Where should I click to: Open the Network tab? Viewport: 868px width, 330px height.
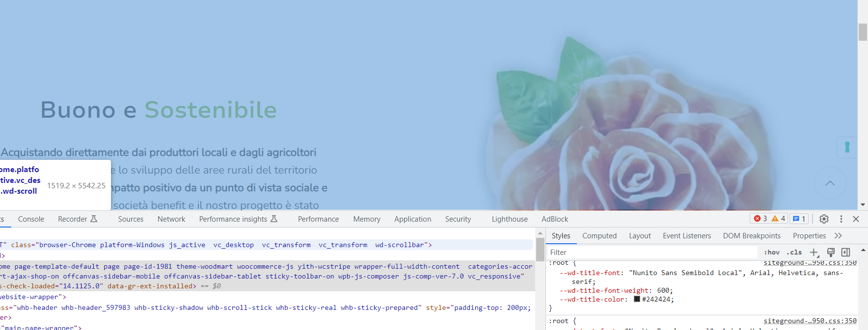tap(171, 219)
